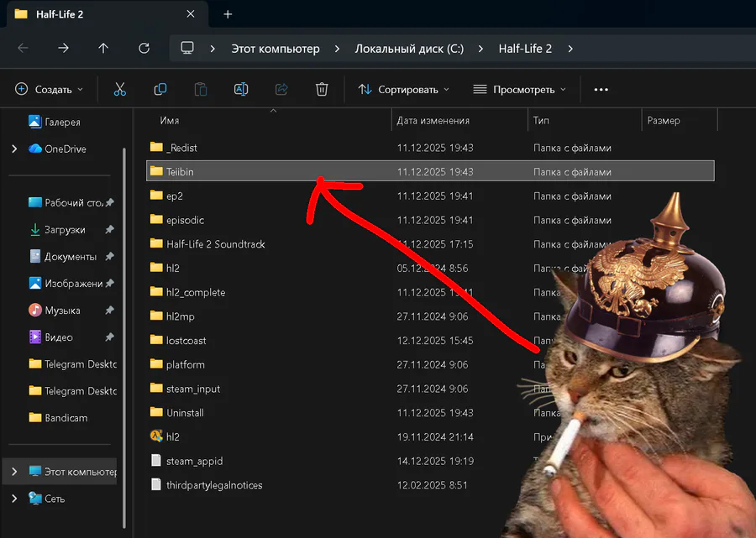756x538 pixels.
Task: Expand chevron after Half-Life 2 breadcrumb
Action: 570,49
